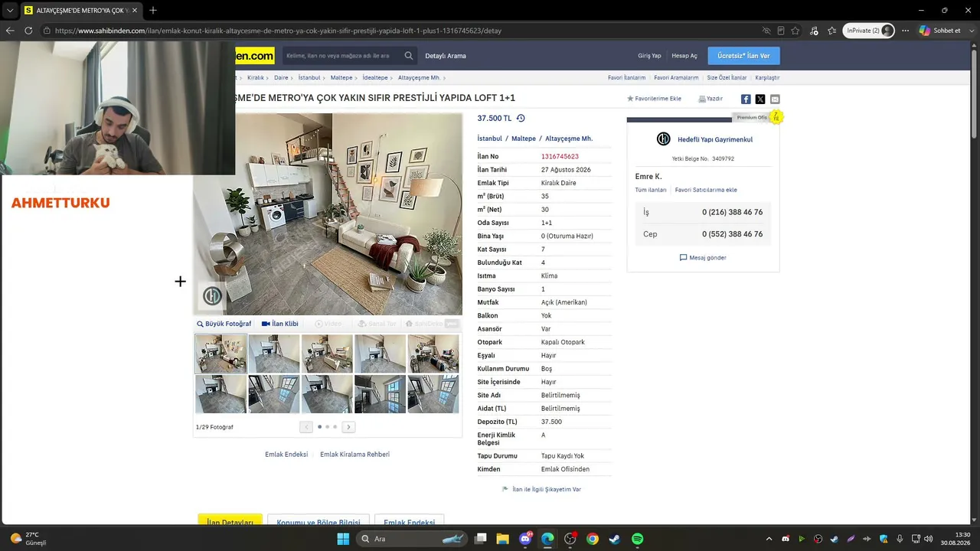This screenshot has height=551, width=980.
Task: Open Windows Start menu
Action: click(x=343, y=539)
